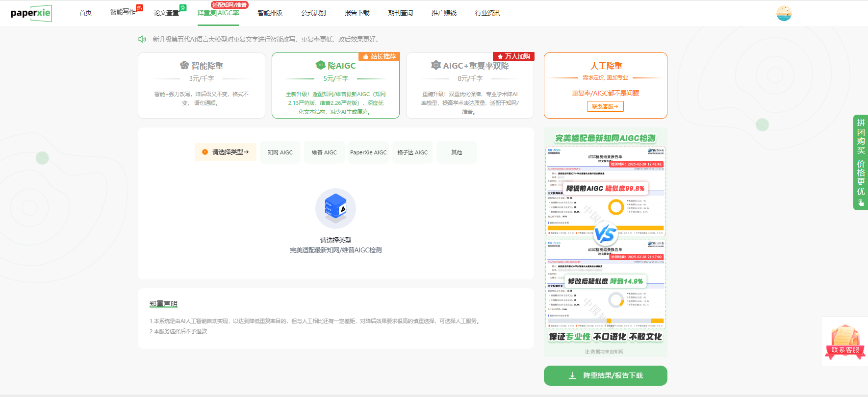This screenshot has height=397, width=868.
Task: Select the 智能降重 3元/千字 card
Action: tap(202, 85)
